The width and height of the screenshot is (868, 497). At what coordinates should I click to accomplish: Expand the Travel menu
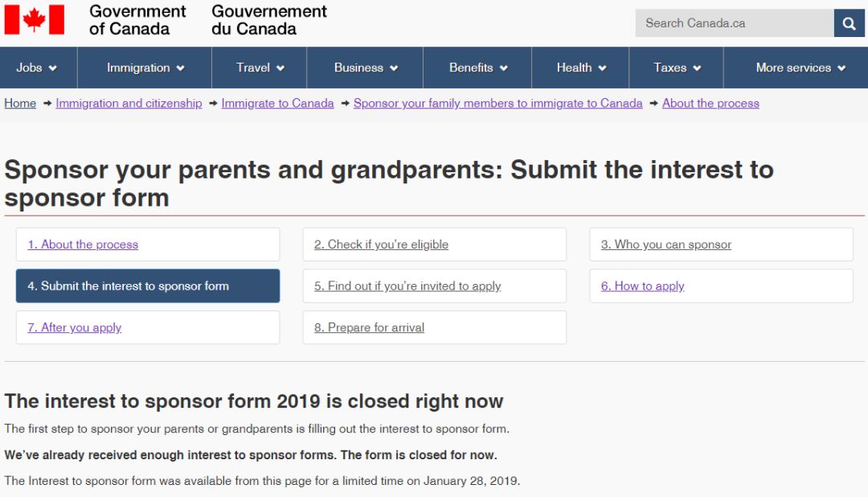(x=260, y=68)
